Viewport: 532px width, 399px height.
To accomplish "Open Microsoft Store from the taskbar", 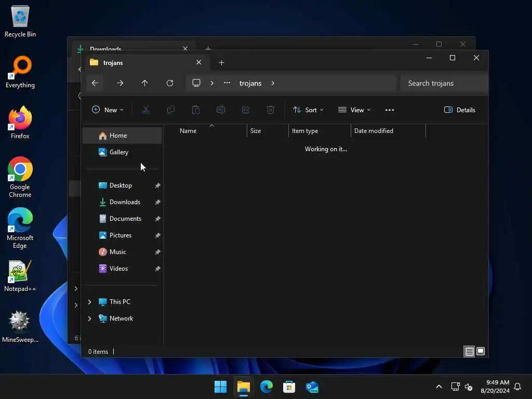I will click(x=289, y=387).
